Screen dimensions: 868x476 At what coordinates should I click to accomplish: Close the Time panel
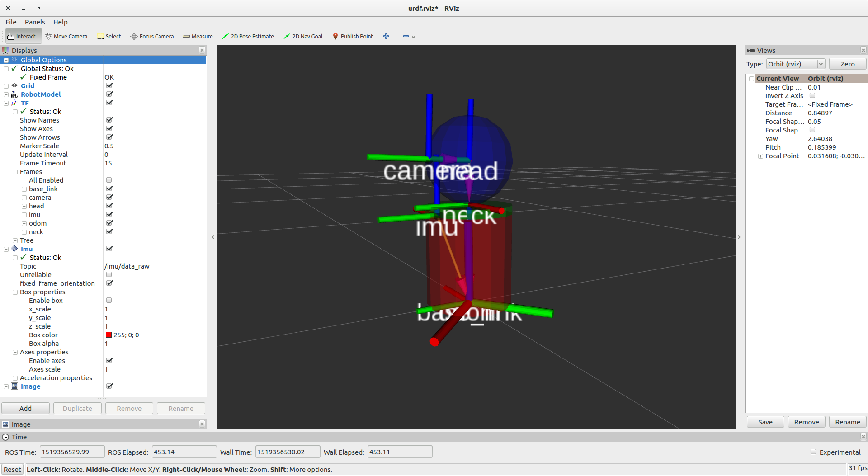click(x=863, y=437)
